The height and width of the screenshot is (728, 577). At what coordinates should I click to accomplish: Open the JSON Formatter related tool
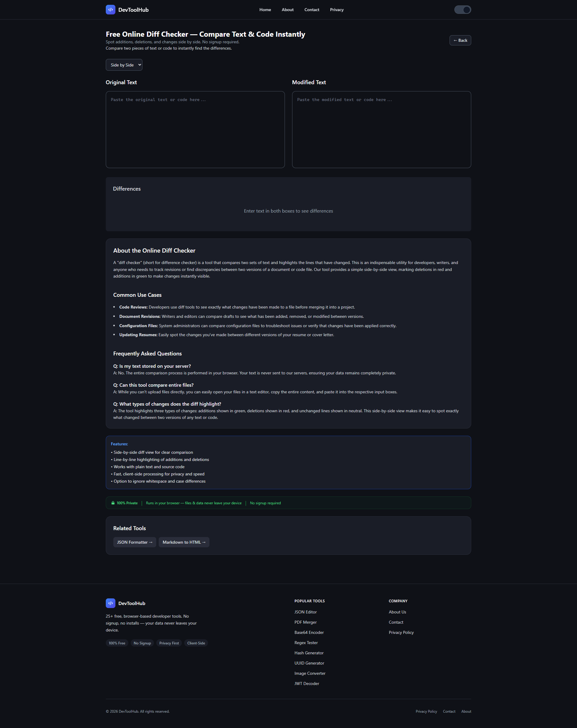pyautogui.click(x=134, y=542)
